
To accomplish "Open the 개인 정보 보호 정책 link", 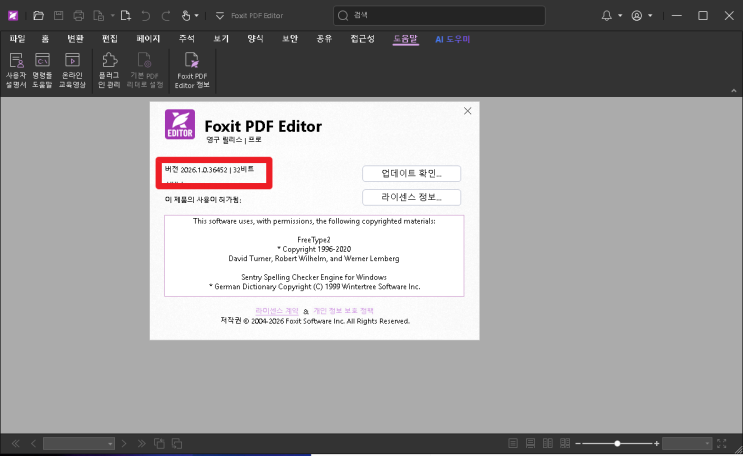I will pyautogui.click(x=343, y=311).
